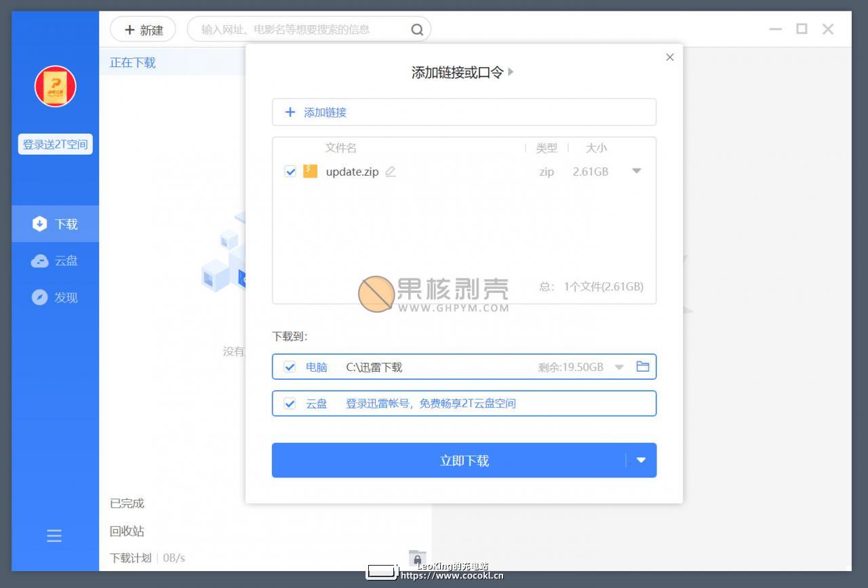
Task: Open the 立即下载 button dropdown arrow
Action: point(641,460)
